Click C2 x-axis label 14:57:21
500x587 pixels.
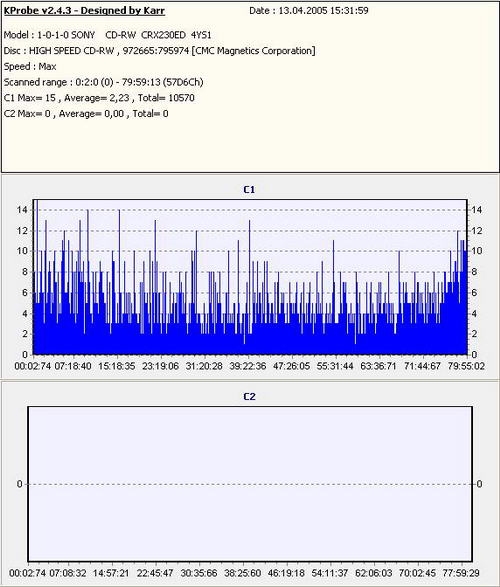(111, 573)
